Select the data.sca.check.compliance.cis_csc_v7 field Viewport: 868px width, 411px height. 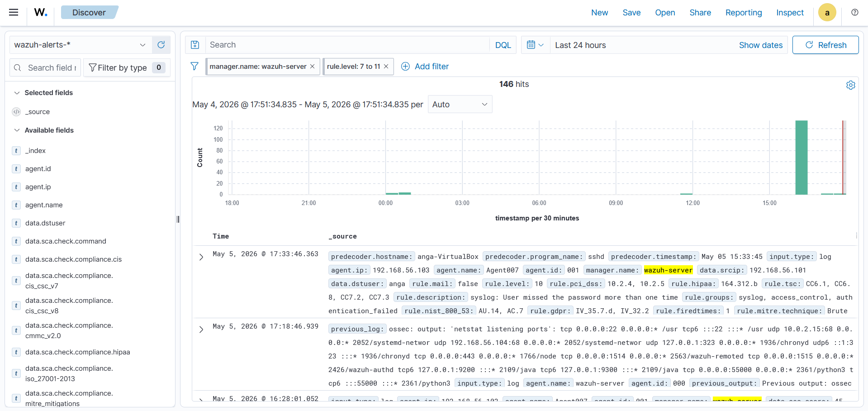pos(69,281)
